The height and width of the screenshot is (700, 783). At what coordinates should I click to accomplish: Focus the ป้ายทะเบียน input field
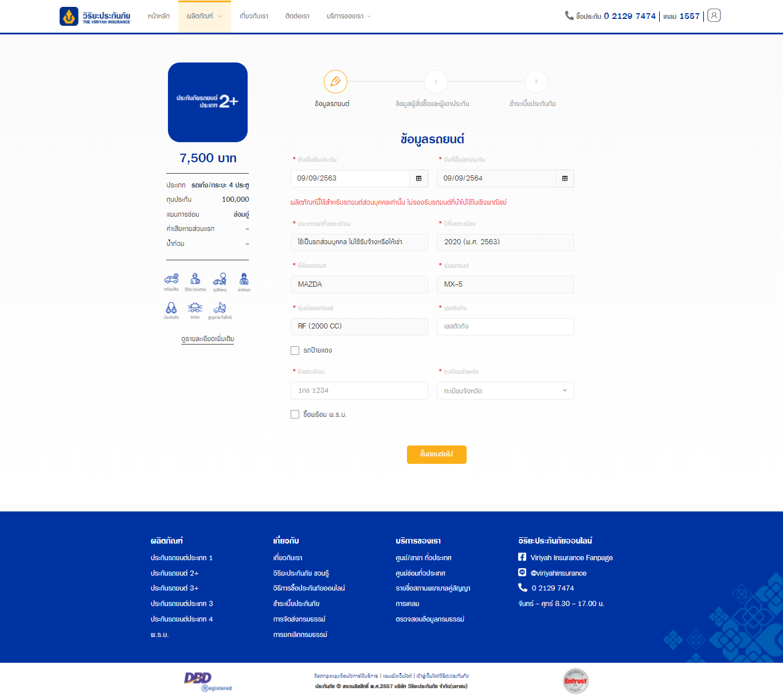pyautogui.click(x=359, y=391)
